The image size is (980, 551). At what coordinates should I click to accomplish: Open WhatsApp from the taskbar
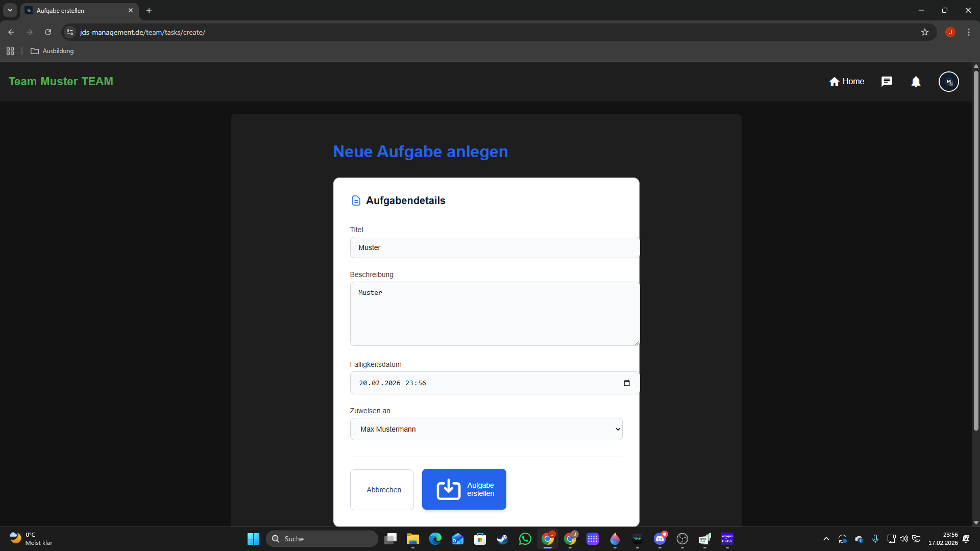click(x=525, y=539)
